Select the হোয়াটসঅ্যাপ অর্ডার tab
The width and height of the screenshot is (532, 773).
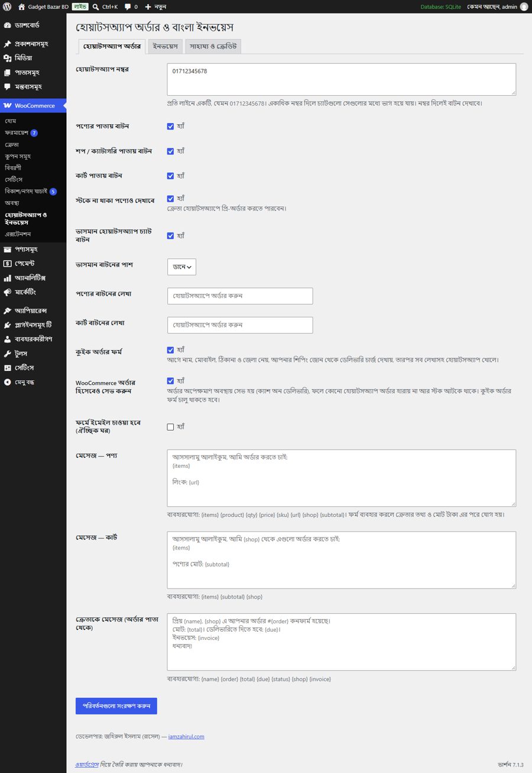(112, 46)
